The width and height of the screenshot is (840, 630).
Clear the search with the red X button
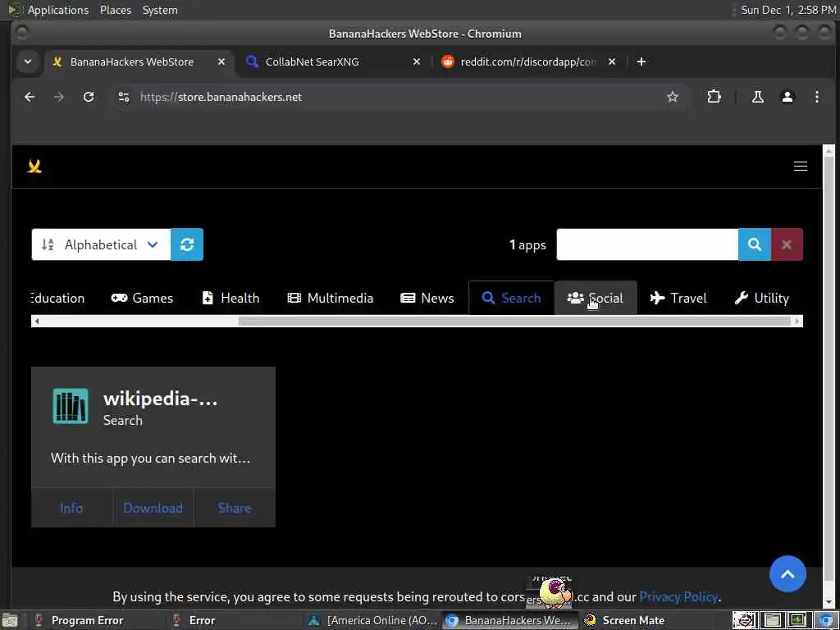(x=787, y=244)
